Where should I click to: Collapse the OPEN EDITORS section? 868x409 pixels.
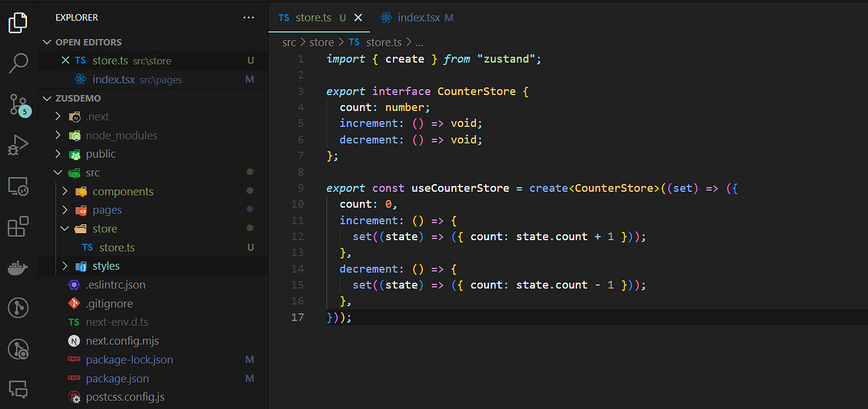47,42
